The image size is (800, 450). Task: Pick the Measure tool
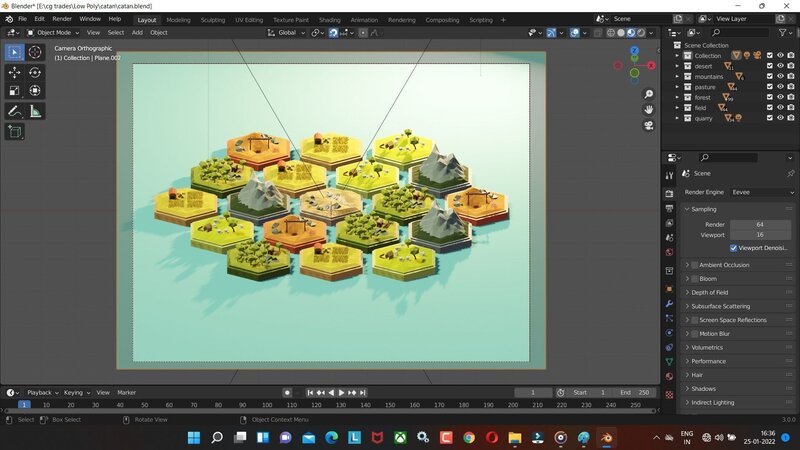tap(35, 111)
